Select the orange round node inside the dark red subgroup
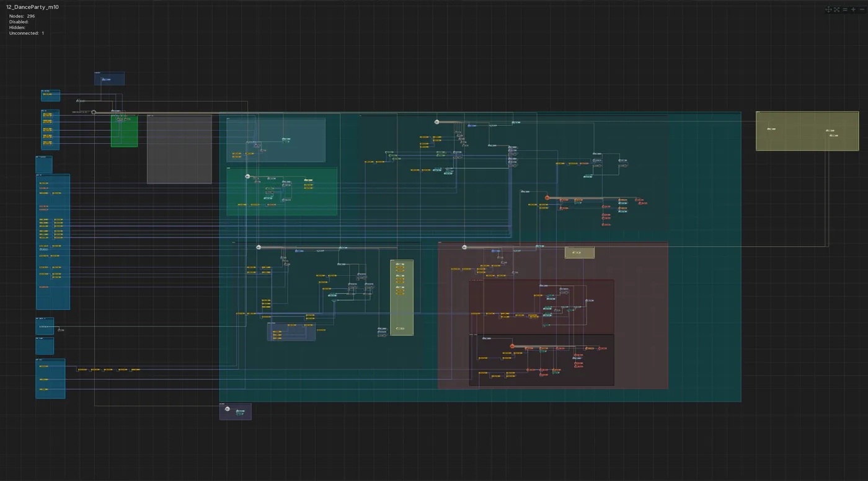 (x=511, y=346)
